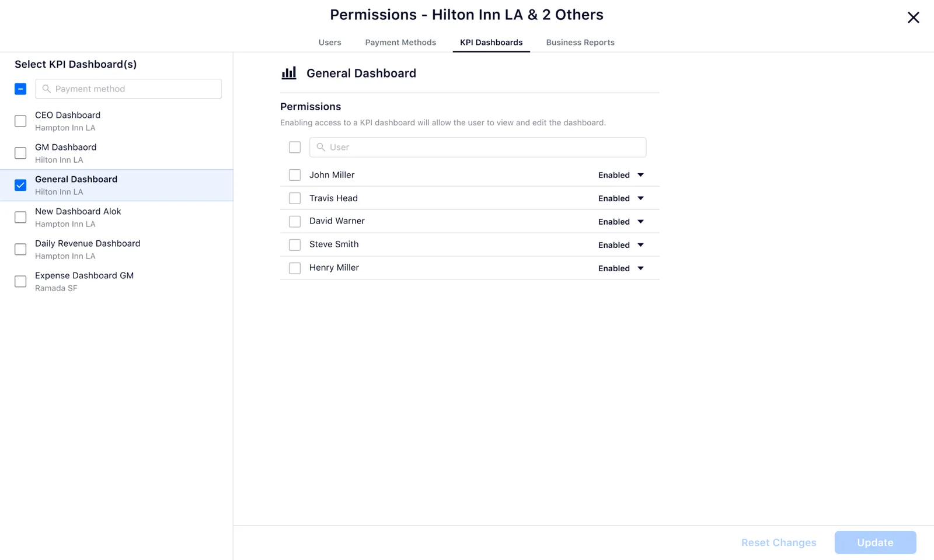934x560 pixels.
Task: Toggle the select-all dashboards checkbox
Action: tap(20, 89)
